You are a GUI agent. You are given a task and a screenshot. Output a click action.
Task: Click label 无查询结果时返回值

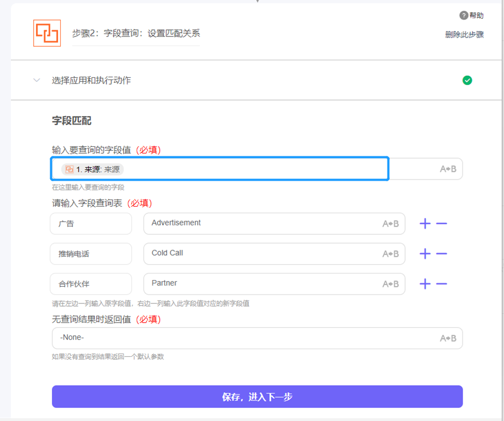(x=91, y=319)
